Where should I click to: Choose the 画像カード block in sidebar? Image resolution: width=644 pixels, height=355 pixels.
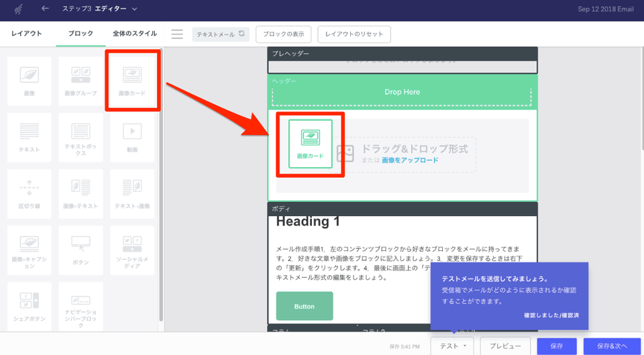(x=132, y=81)
